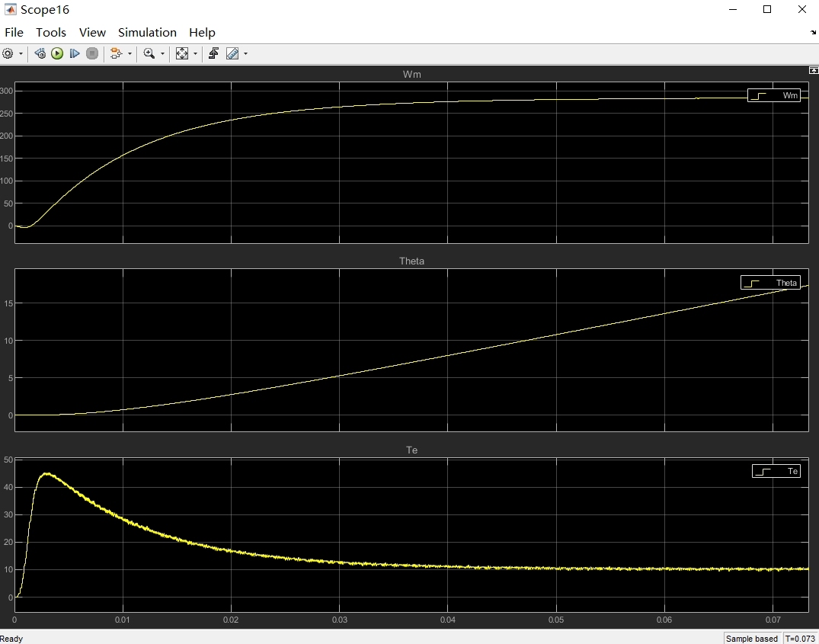
Task: Toggle the cursor Measurements ruler icon
Action: point(232,53)
